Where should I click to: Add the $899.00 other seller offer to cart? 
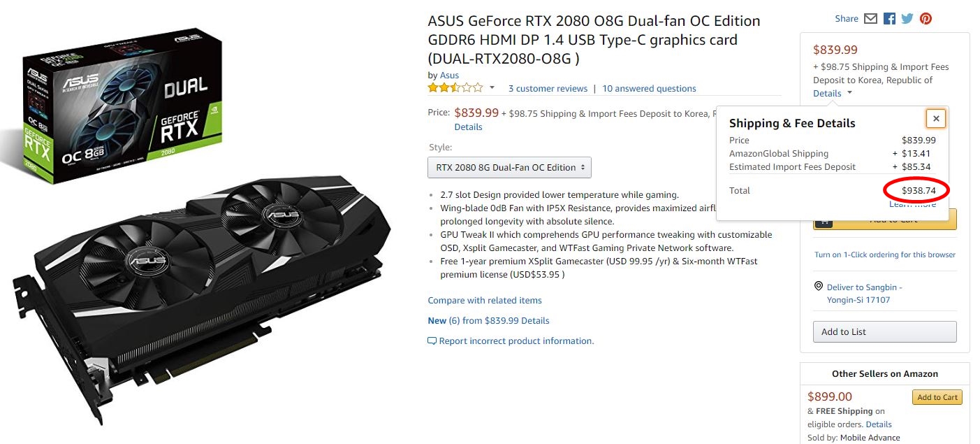click(937, 397)
